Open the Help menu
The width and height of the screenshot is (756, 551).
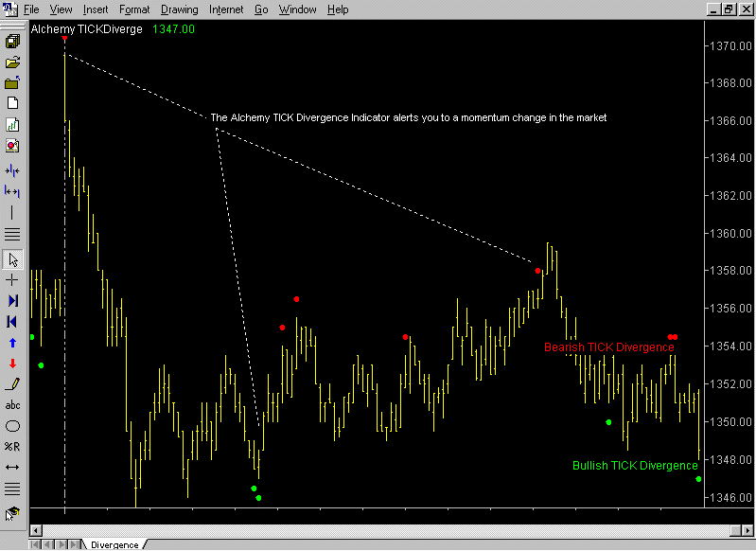click(x=338, y=9)
